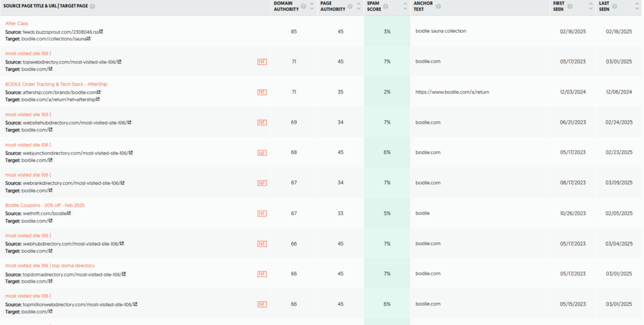
Task: Click NF badge in the aftership.com row
Action: click(x=262, y=92)
